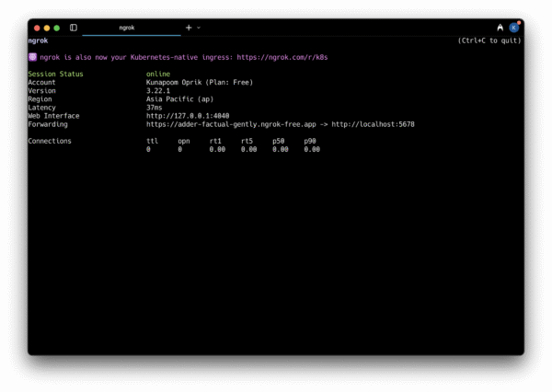The height and width of the screenshot is (392, 552).
Task: Open the Warp AI icon in title bar
Action: tap(500, 28)
